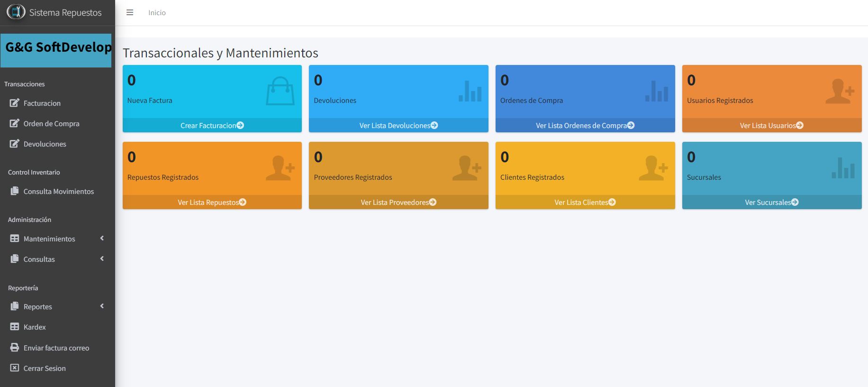Expand the Mantenimientos submenu
Image resolution: width=868 pixels, height=387 pixels.
49,239
